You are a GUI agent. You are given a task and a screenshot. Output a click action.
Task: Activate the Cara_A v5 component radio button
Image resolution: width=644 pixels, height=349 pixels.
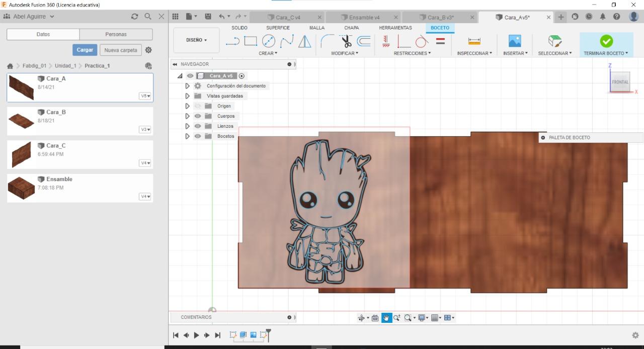click(242, 76)
